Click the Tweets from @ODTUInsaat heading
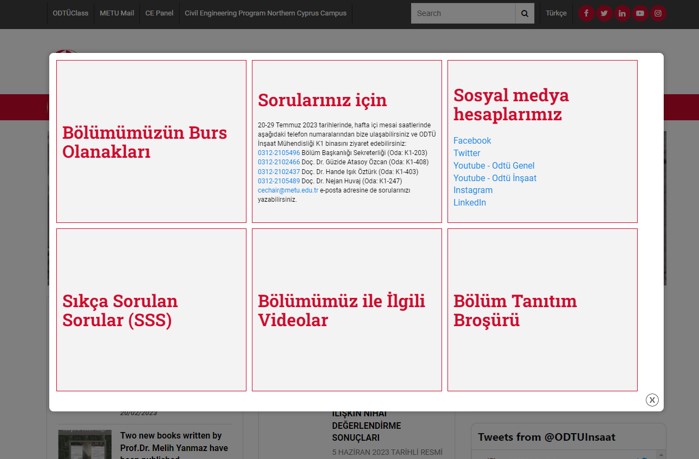The width and height of the screenshot is (699, 459). 547,437
